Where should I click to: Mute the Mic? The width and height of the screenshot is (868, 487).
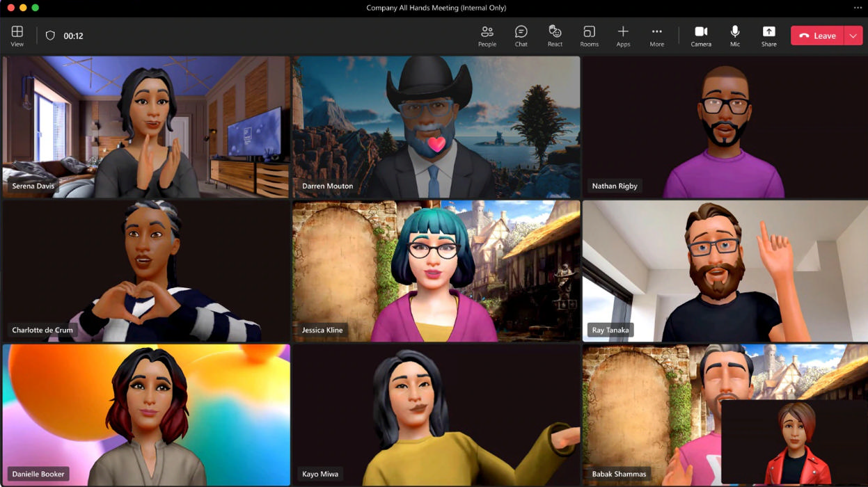pos(735,36)
